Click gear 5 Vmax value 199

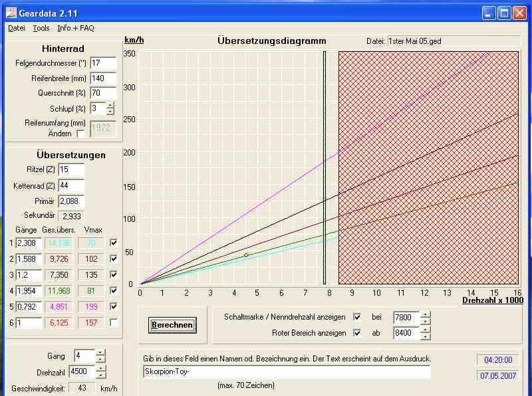(x=91, y=306)
